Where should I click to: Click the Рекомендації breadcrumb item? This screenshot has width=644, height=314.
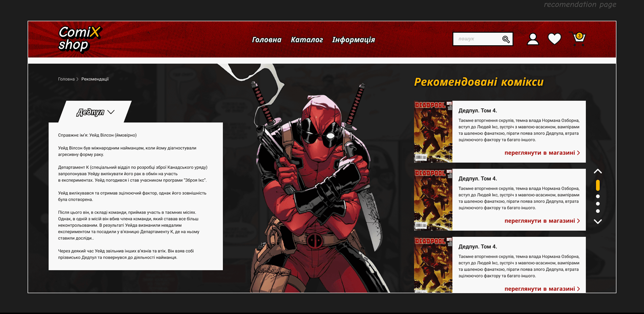pos(95,79)
